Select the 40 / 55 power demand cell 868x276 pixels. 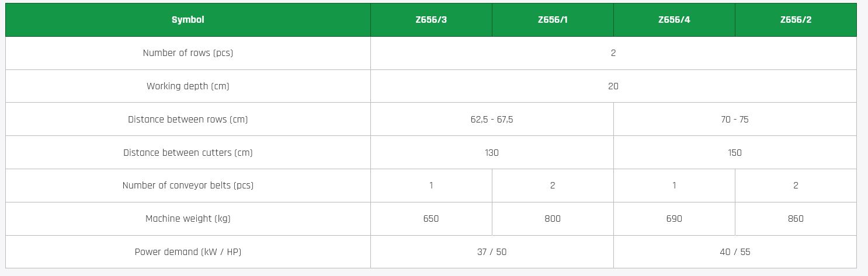(x=734, y=252)
